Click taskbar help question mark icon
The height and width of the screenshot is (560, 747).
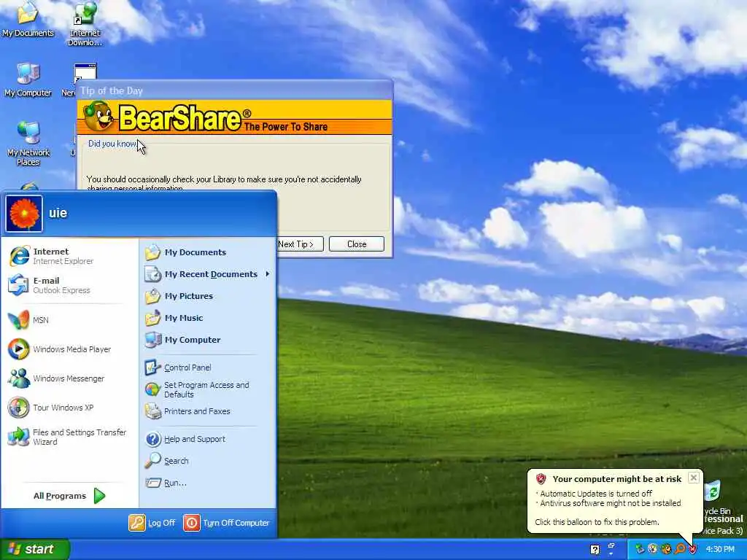(x=595, y=550)
